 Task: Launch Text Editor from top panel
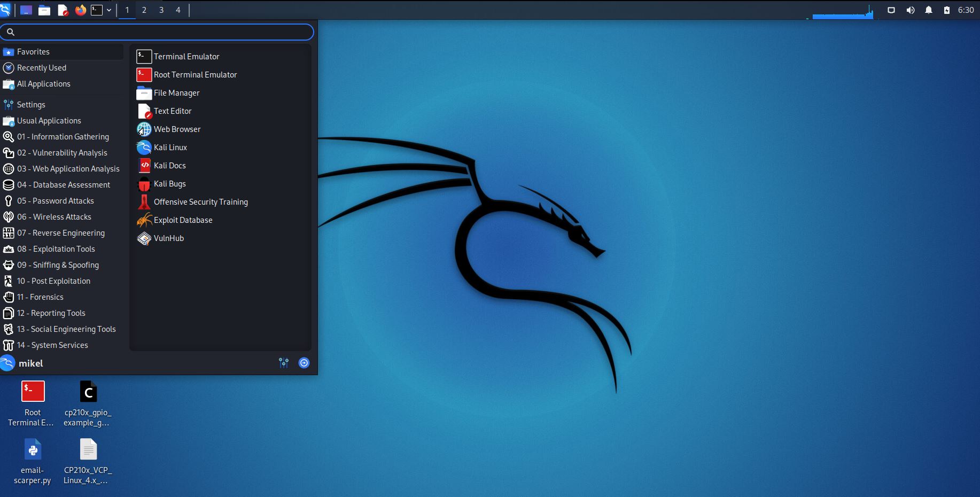click(63, 10)
